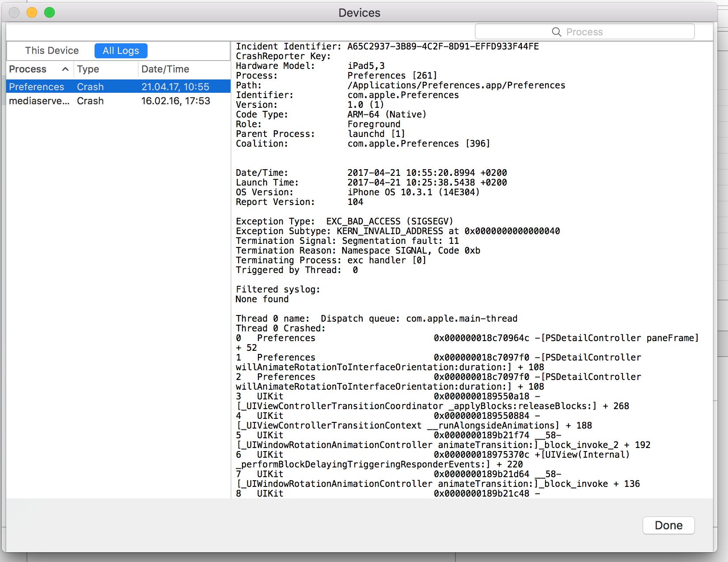
Task: Open the mediaserve crash log entry
Action: 39,101
